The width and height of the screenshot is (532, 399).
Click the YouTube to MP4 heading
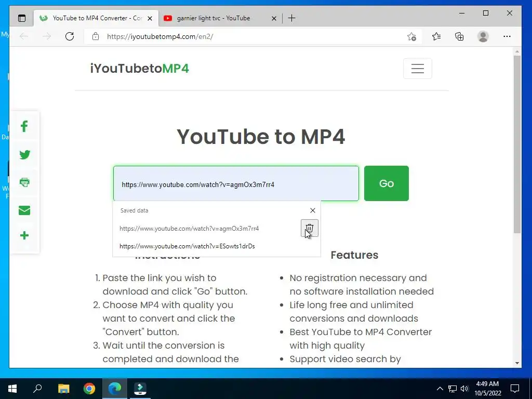click(x=261, y=137)
